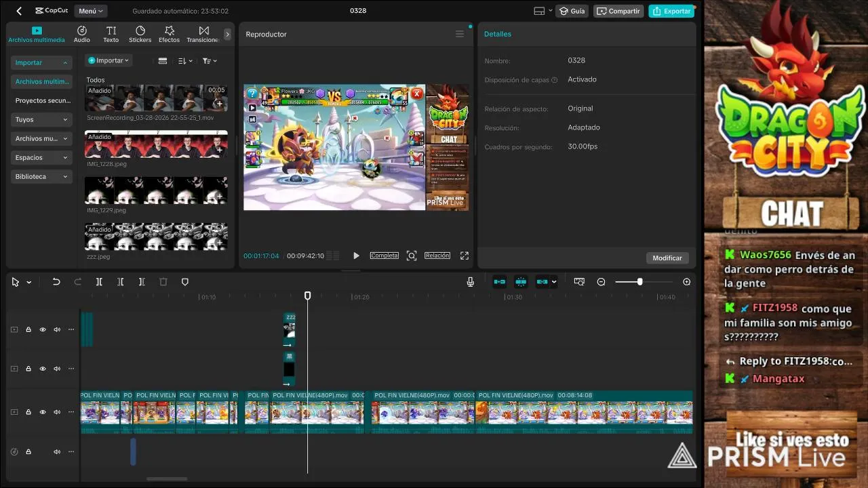
Task: Open the Stickers tab
Action: [x=140, y=35]
